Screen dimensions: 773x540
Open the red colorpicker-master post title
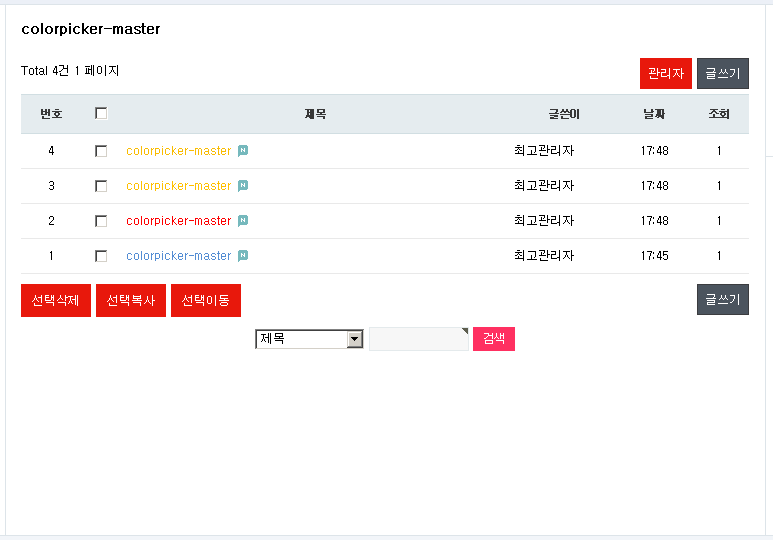(179, 221)
